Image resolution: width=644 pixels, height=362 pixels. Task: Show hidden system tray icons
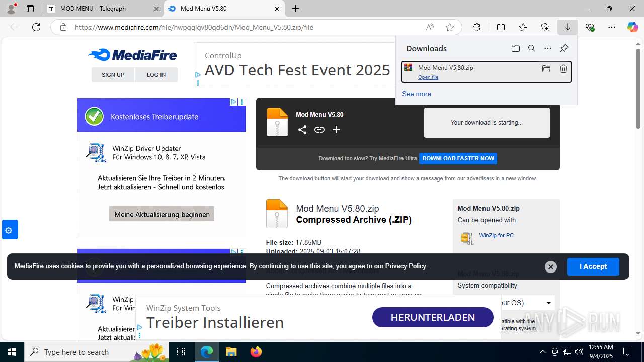pyautogui.click(x=542, y=352)
